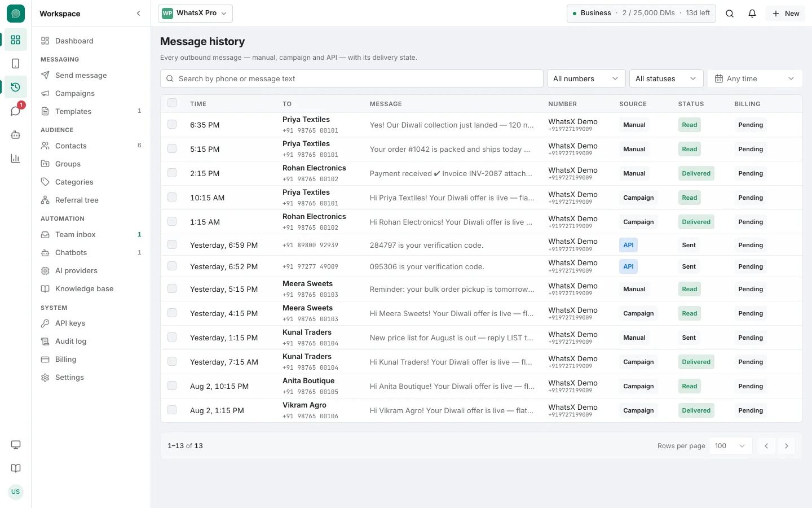Click the '1–13 of 13' pagination text
The image size is (812, 508).
(x=185, y=446)
